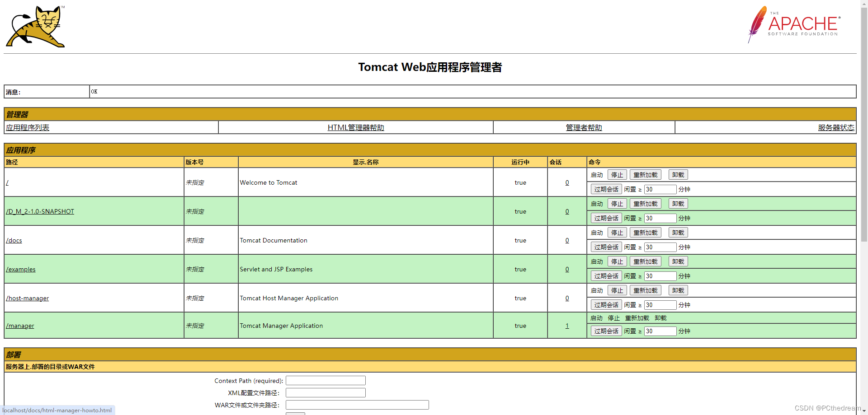This screenshot has height=415, width=868.
Task: Expire sessions for /host-manager
Action: click(606, 305)
